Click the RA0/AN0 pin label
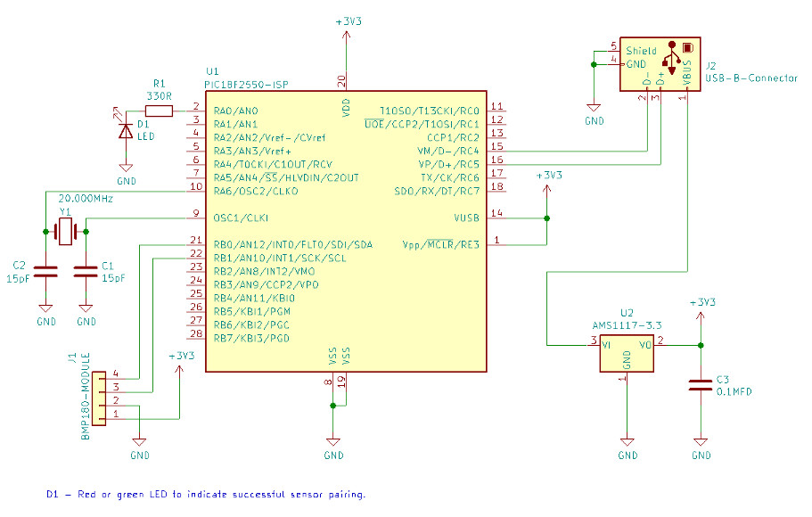The width and height of the screenshot is (812, 517). click(235, 111)
